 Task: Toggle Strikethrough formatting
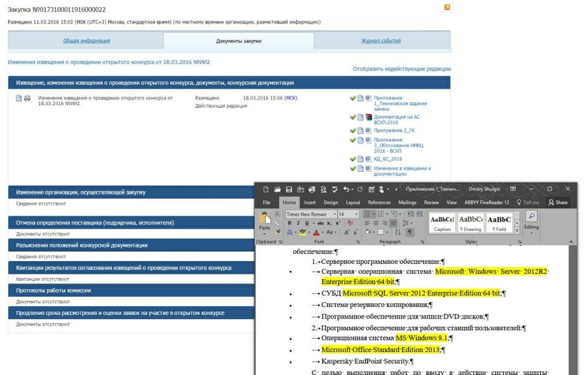point(320,223)
